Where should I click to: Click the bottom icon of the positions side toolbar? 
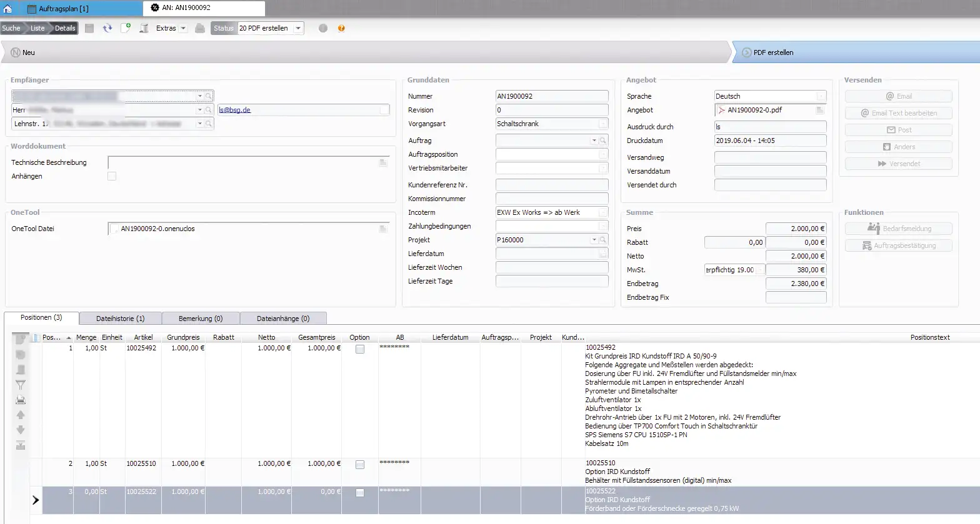[21, 445]
